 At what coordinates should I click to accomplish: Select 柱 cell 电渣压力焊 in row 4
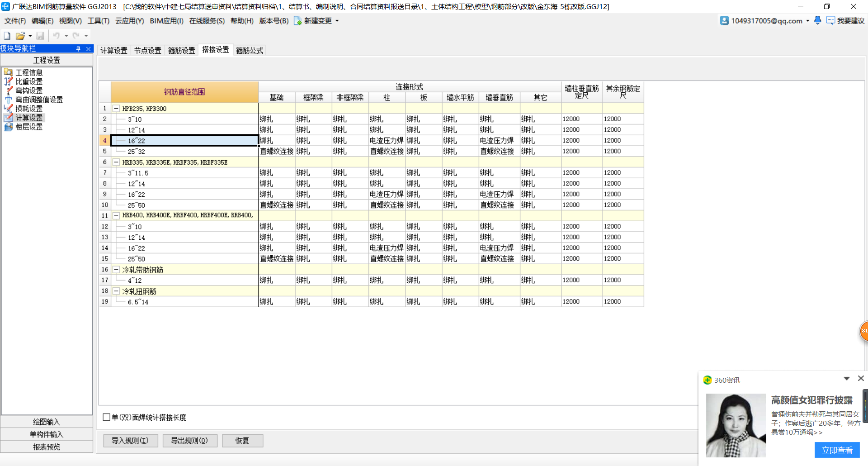point(387,141)
